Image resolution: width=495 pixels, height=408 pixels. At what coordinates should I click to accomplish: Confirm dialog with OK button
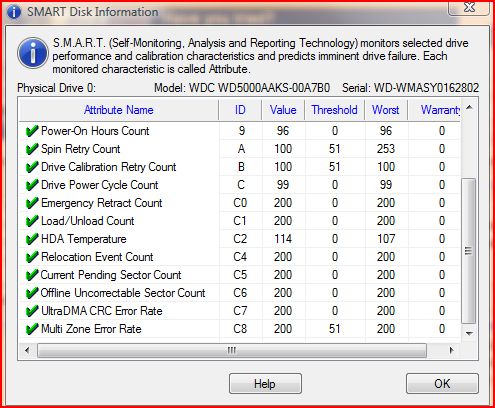(442, 384)
